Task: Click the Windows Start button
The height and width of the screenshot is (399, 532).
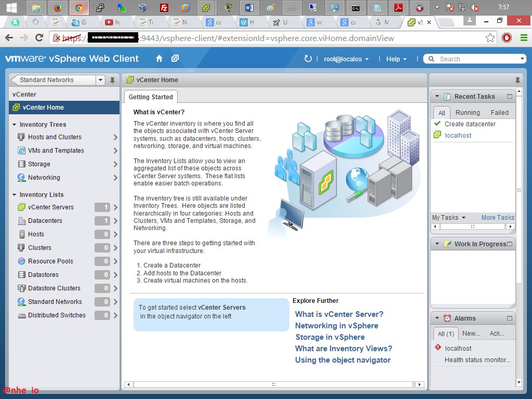Action: click(x=11, y=8)
